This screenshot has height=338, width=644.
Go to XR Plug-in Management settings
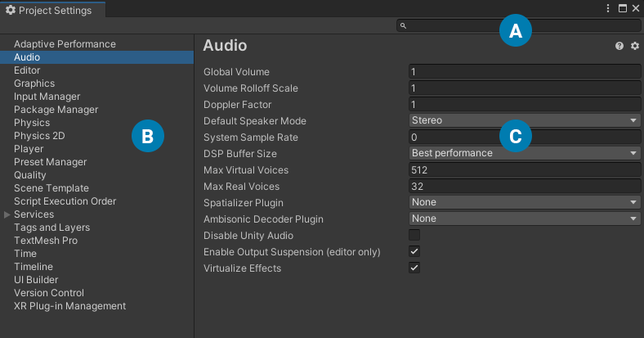(x=69, y=306)
